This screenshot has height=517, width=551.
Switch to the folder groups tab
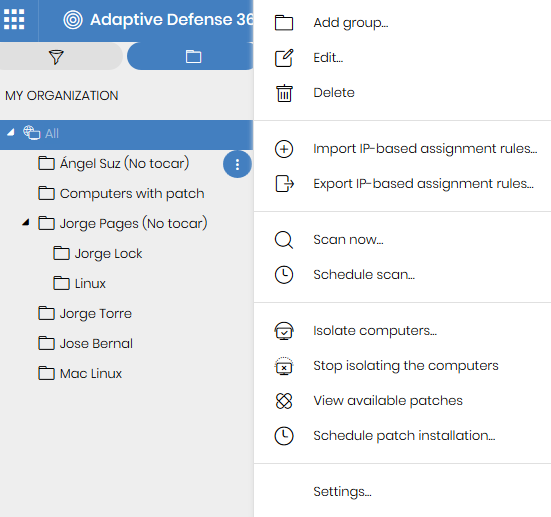(x=193, y=57)
